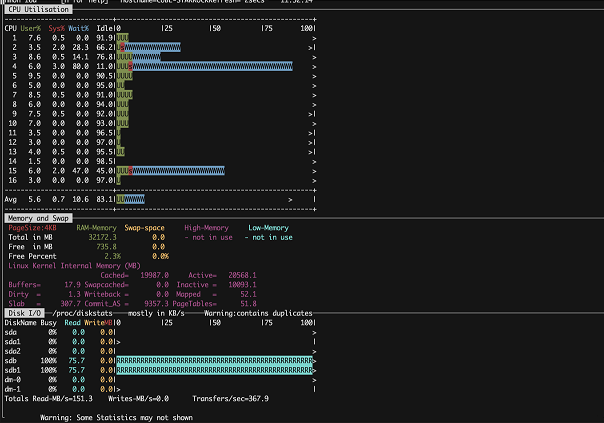604x423 pixels.
Task: Click the sda disk name
Action: click(x=11, y=332)
